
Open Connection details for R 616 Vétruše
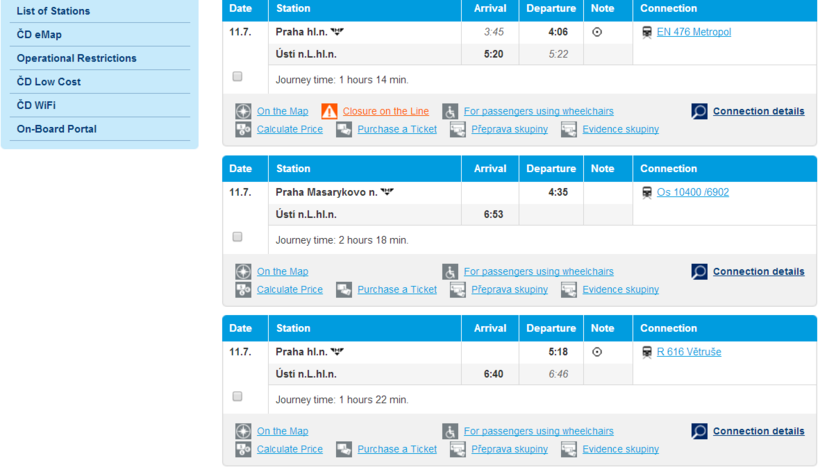point(758,431)
